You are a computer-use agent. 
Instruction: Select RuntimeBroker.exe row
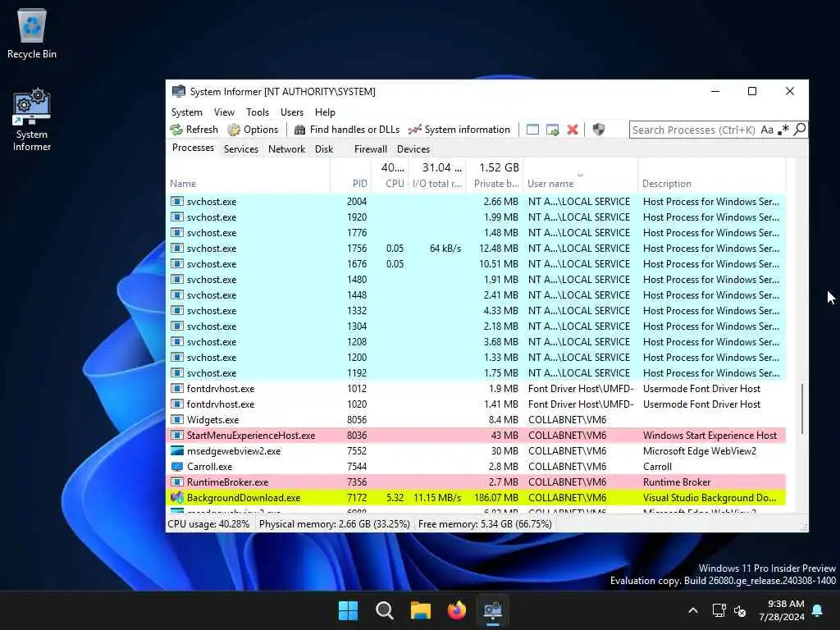coord(476,482)
